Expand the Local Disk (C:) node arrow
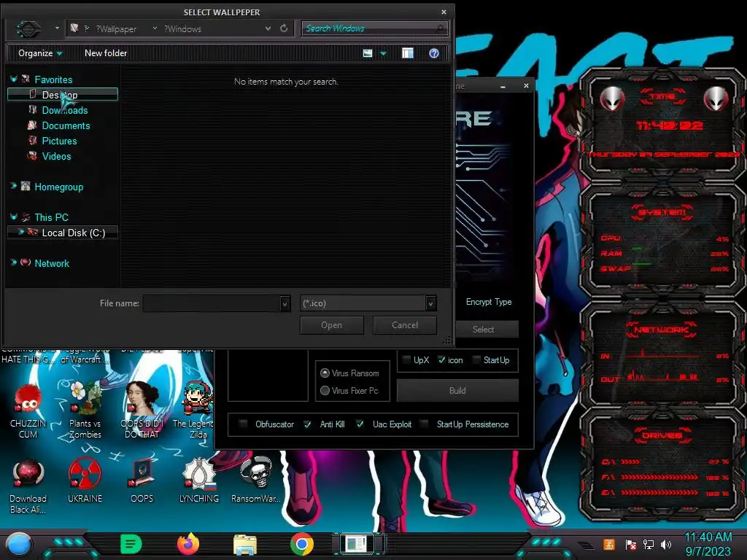747x560 pixels. [20, 232]
